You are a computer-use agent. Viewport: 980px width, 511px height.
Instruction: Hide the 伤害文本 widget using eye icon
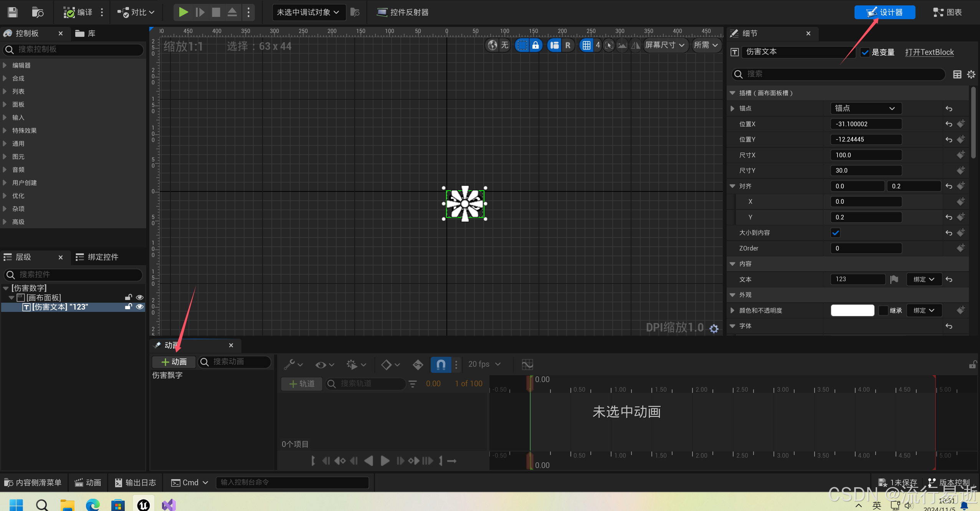pos(140,307)
